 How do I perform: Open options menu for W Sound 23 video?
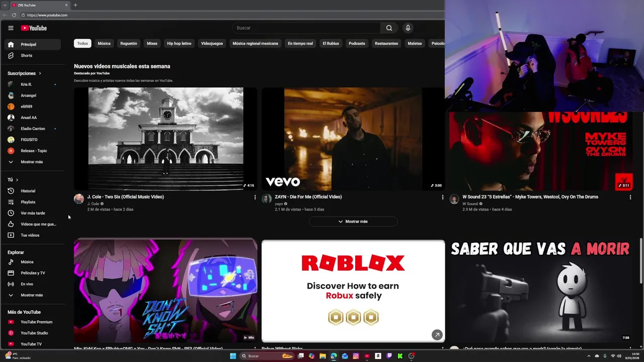[630, 197]
